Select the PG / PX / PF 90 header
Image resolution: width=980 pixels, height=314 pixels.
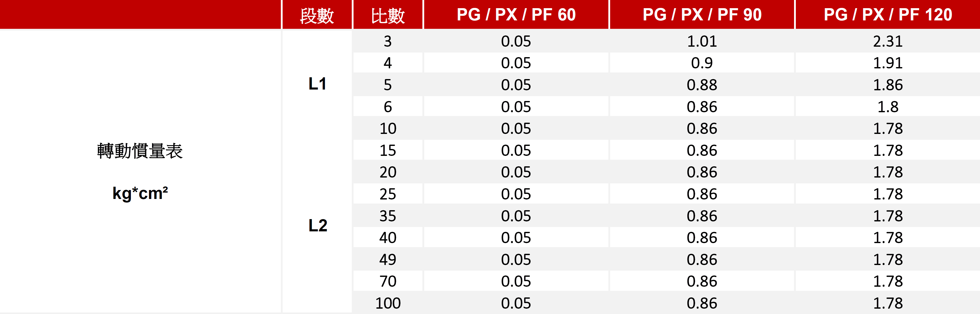point(702,15)
